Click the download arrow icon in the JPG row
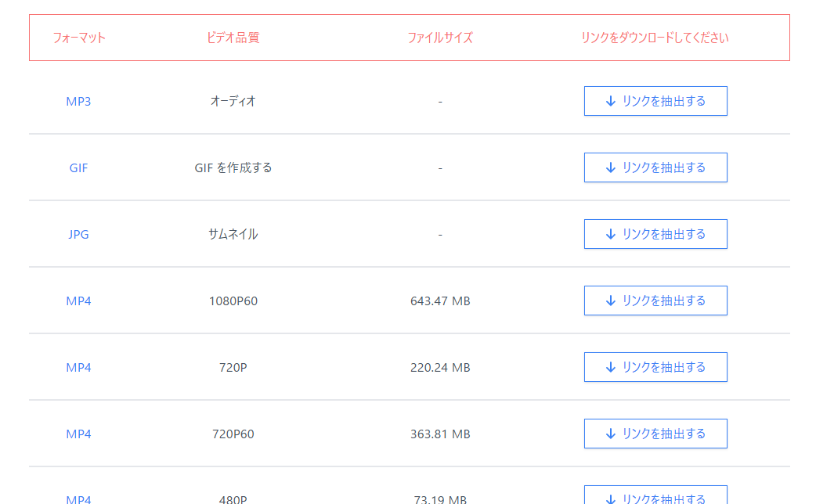Image resolution: width=816 pixels, height=504 pixels. pyautogui.click(x=612, y=233)
